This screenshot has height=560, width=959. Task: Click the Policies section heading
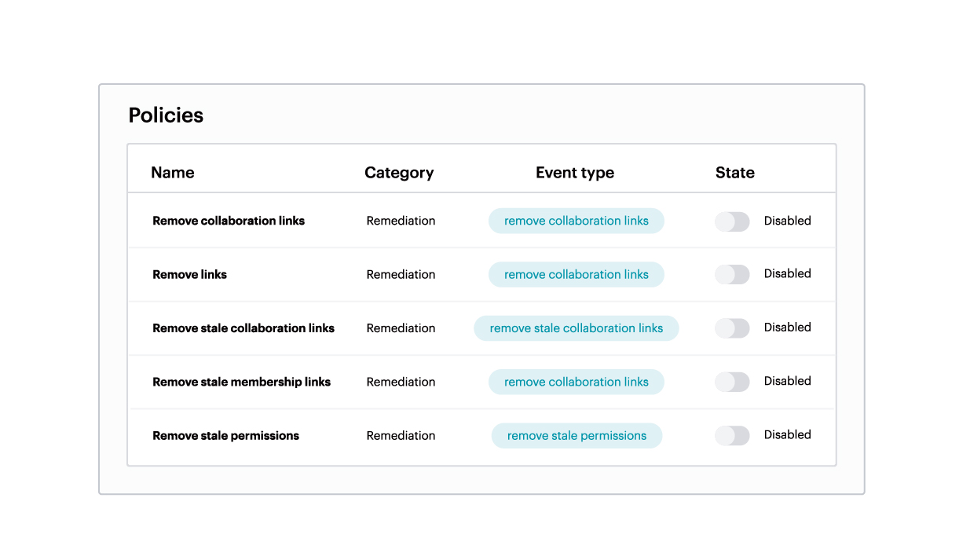[x=166, y=115]
